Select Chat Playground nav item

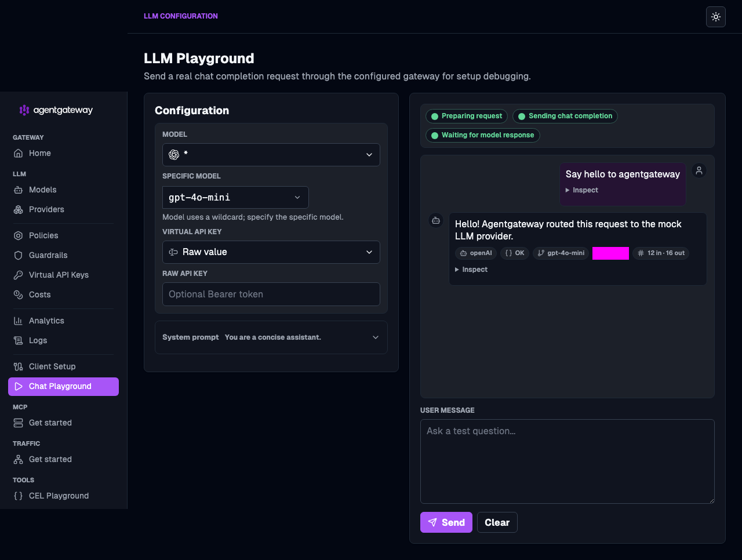tap(63, 386)
